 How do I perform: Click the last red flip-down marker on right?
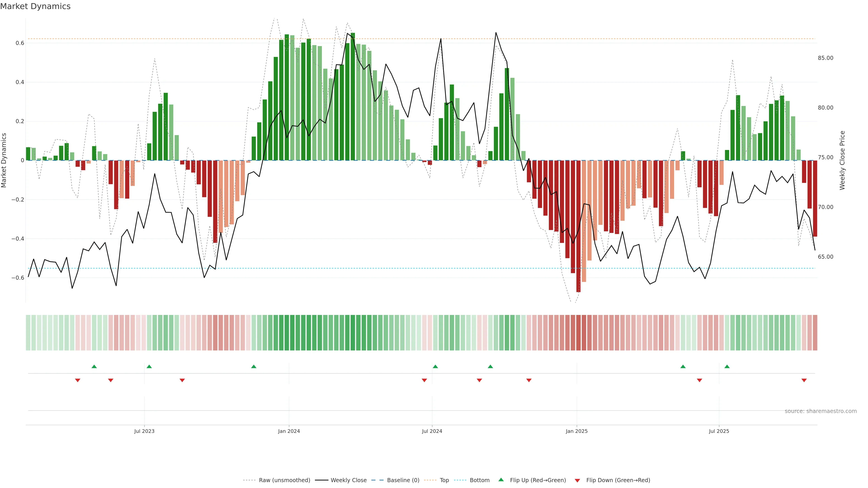pyautogui.click(x=804, y=380)
